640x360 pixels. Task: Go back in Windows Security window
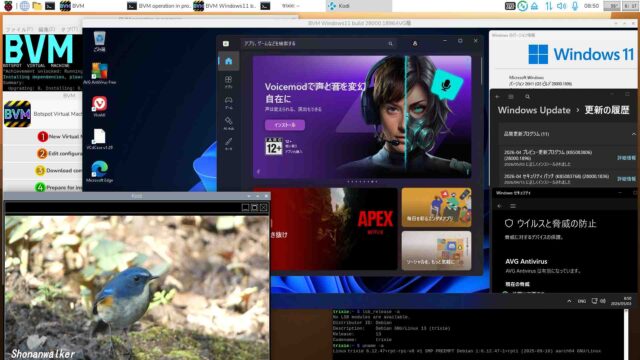click(500, 206)
